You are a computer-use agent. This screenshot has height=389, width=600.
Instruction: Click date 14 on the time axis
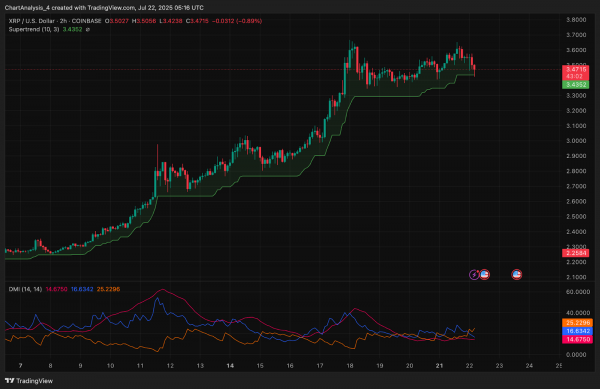pos(230,366)
